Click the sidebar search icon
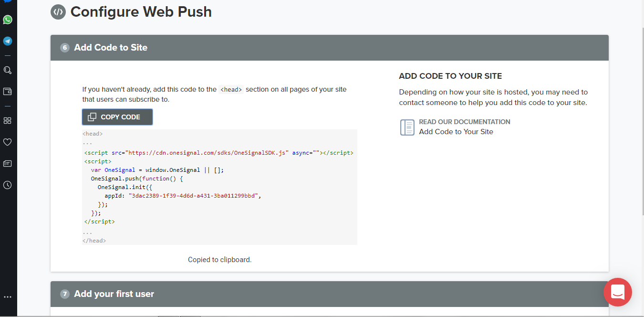Image resolution: width=644 pixels, height=317 pixels. pyautogui.click(x=8, y=70)
